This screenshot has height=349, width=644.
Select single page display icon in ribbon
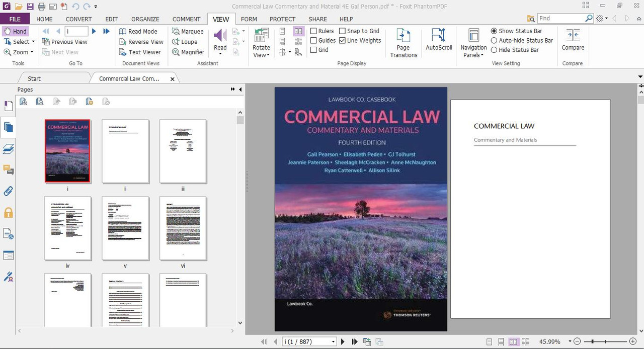coord(282,31)
